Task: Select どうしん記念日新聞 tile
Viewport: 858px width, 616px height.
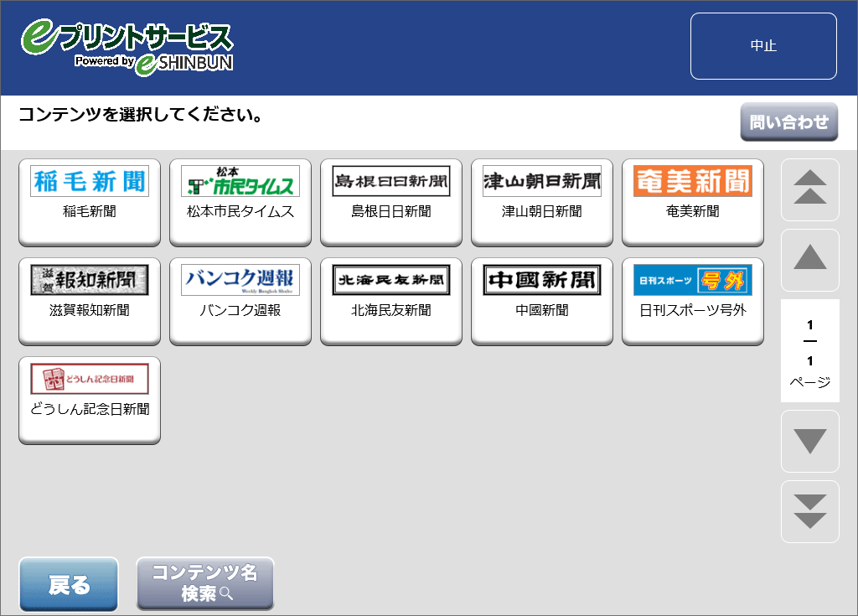Action: (x=90, y=400)
